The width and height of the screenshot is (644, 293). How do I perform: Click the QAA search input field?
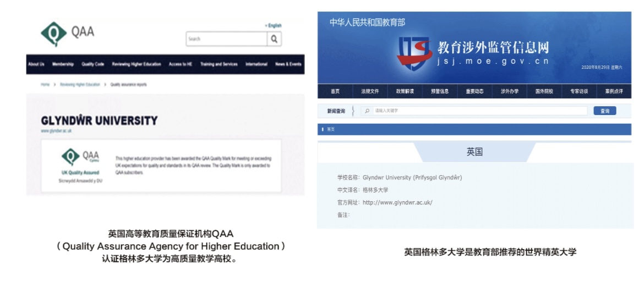pyautogui.click(x=226, y=39)
